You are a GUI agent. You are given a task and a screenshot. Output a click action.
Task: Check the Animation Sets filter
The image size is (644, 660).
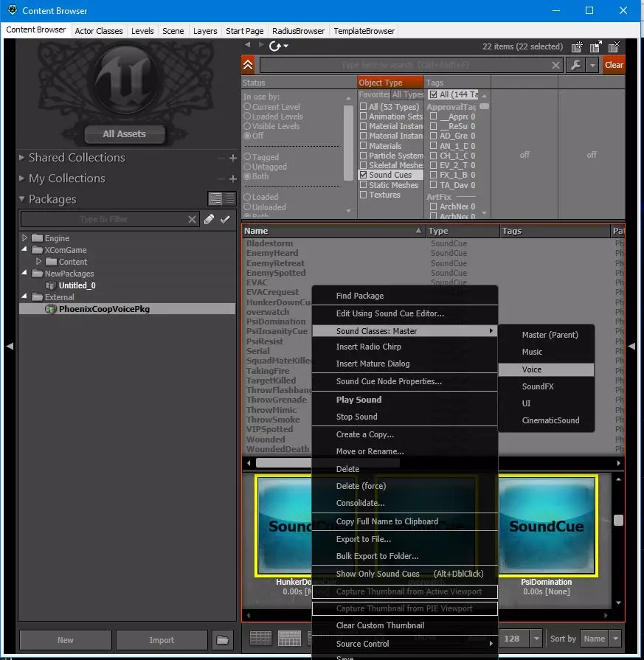click(363, 117)
